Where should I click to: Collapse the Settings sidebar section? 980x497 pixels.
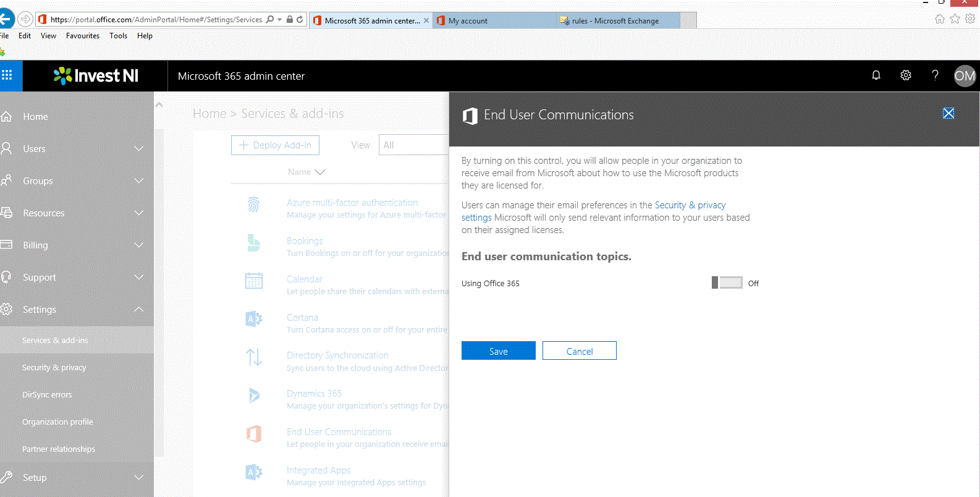[x=138, y=310]
